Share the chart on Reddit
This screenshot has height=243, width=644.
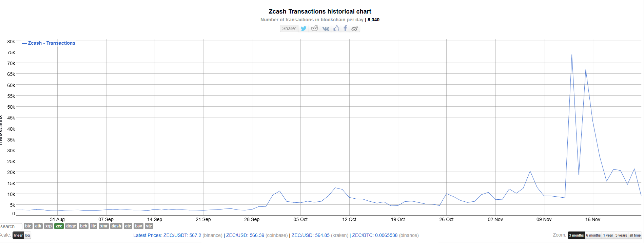pos(314,28)
